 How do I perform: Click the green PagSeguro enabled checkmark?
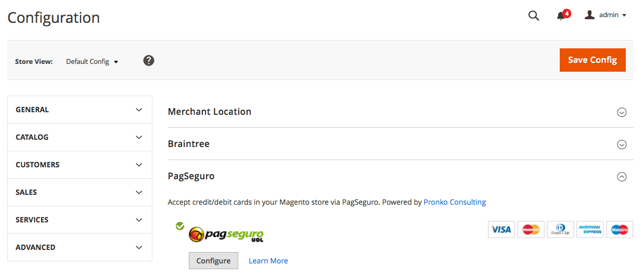pos(180,226)
